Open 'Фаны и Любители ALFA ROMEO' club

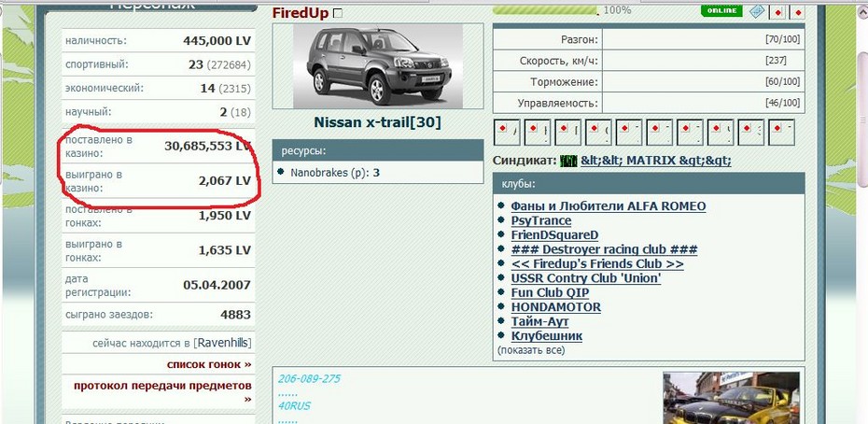click(609, 206)
